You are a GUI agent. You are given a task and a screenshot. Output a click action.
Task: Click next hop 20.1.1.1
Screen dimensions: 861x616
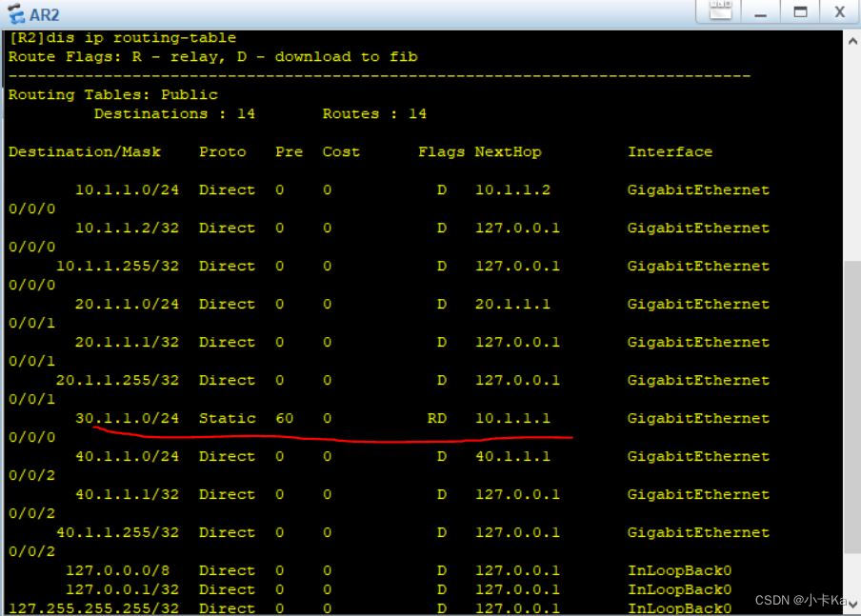point(512,304)
